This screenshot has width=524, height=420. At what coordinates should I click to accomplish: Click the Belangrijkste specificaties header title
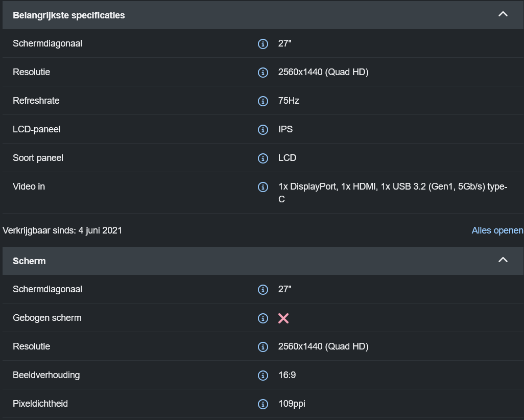69,15
